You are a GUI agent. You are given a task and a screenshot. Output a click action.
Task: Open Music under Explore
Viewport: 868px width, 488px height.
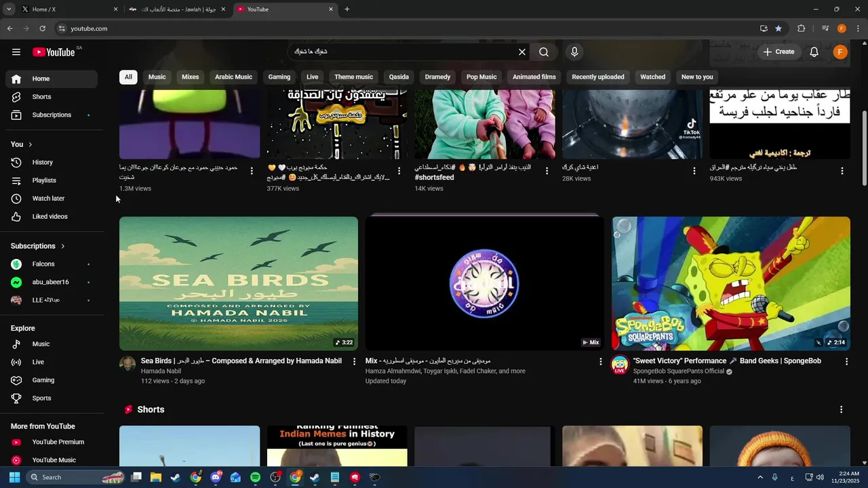52,344
